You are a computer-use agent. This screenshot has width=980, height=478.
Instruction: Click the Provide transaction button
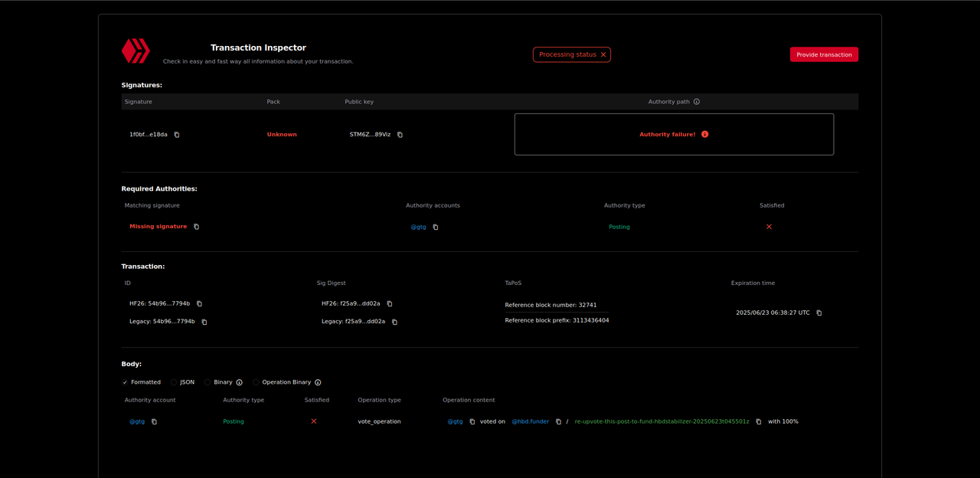click(x=824, y=54)
